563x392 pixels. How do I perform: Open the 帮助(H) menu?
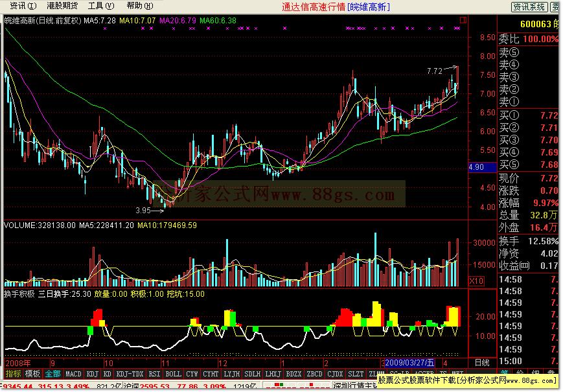[140, 6]
